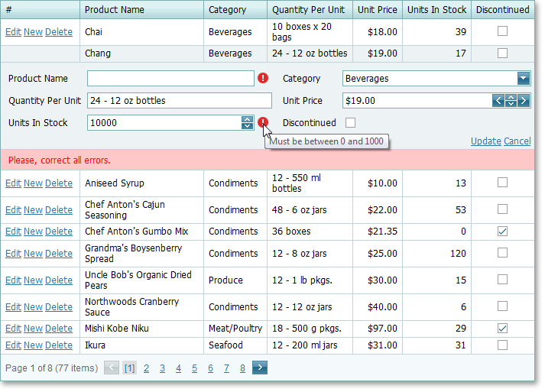The width and height of the screenshot is (545, 392).
Task: Toggle Discontinued checkbox for Chef Anton's Gumbo Mix
Action: (x=502, y=232)
